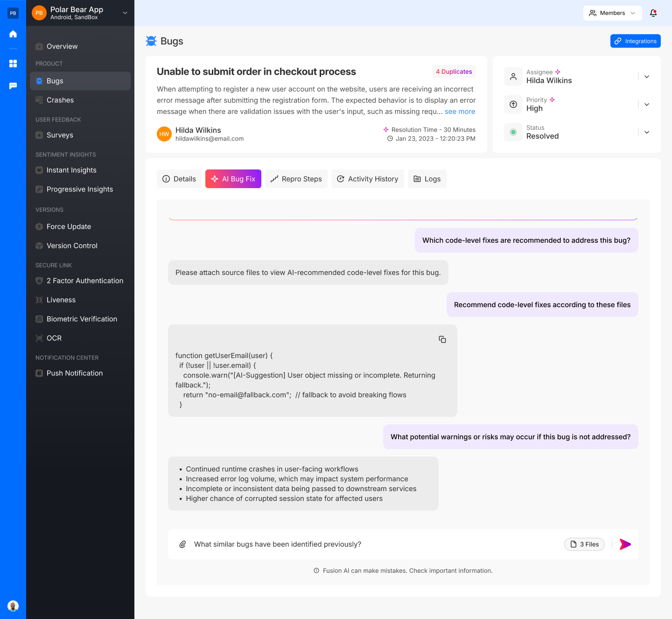Click the notification bell icon

pyautogui.click(x=653, y=13)
